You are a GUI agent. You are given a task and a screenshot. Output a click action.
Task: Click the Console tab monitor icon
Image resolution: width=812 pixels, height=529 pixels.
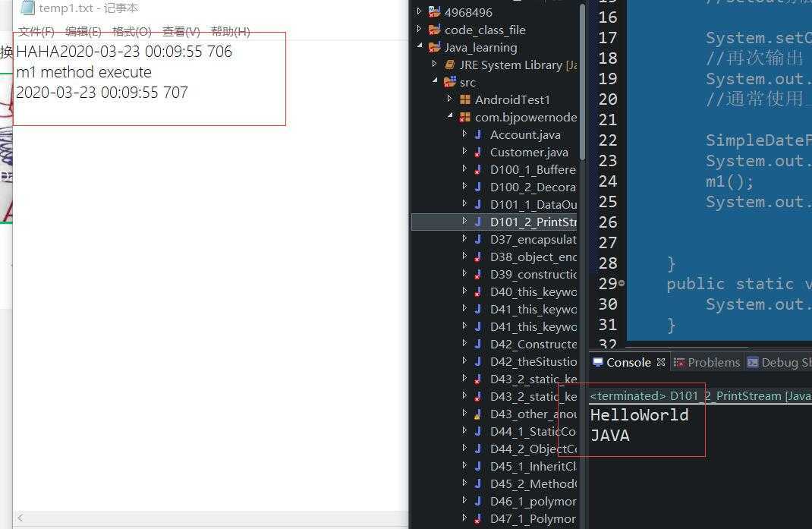598,362
